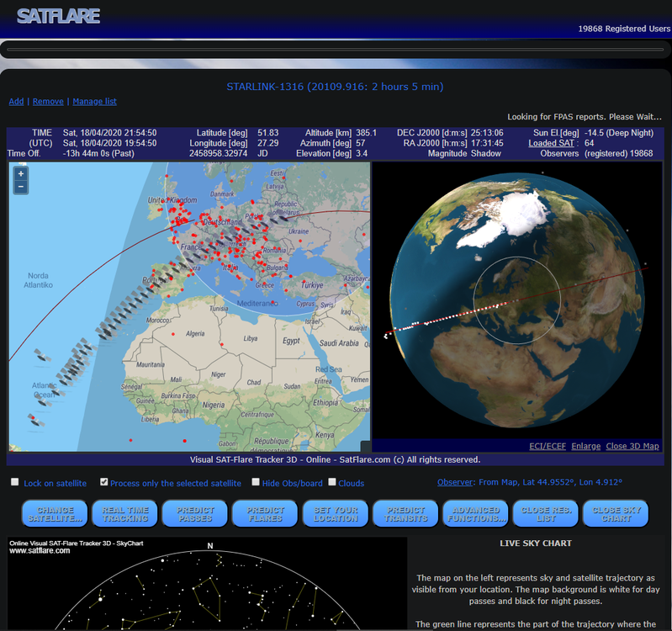The image size is (672, 631).
Task: Click the Latitude value 51.83
Action: coord(267,133)
